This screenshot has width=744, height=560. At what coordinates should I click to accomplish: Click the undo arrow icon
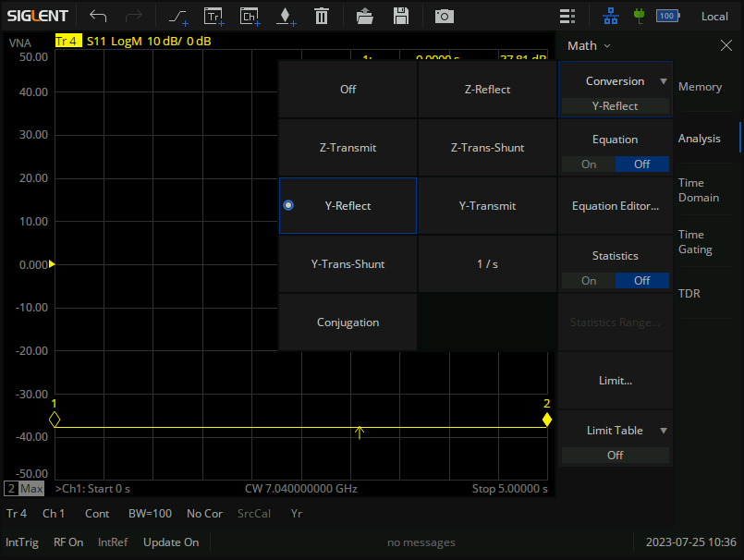click(98, 16)
